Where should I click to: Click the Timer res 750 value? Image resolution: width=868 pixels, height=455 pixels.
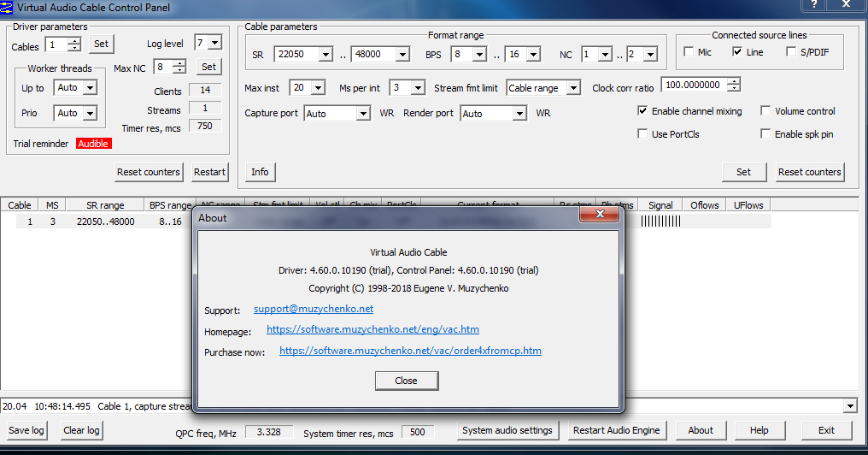coord(205,126)
